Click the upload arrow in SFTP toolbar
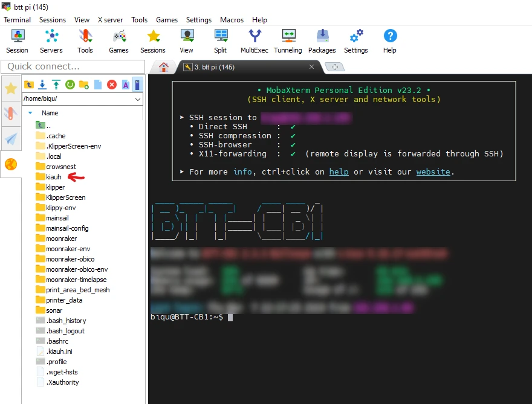This screenshot has height=404, width=532. [56, 85]
